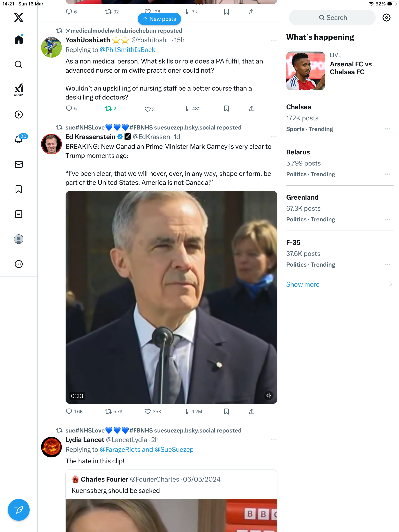Expand the Show more trends chevron
This screenshot has height=532, width=399.
[x=391, y=284]
